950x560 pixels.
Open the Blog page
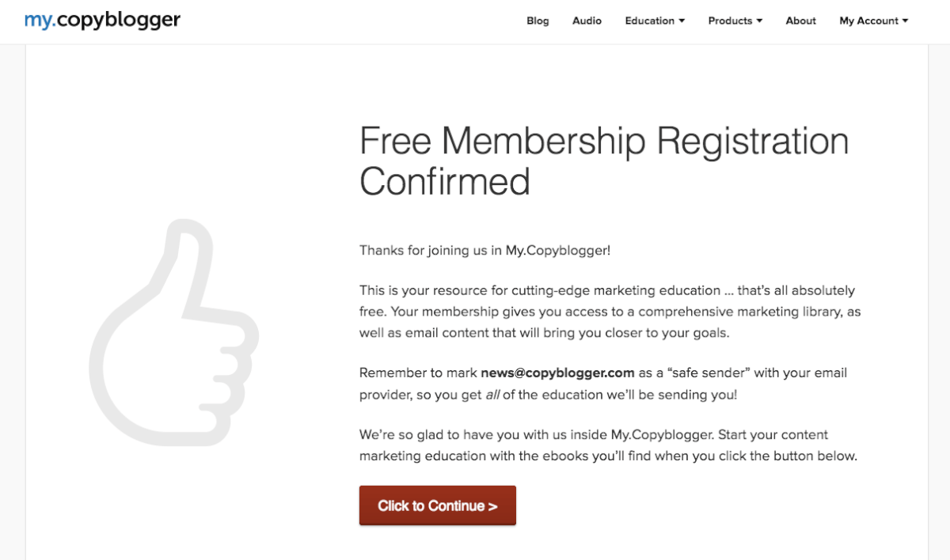[538, 21]
